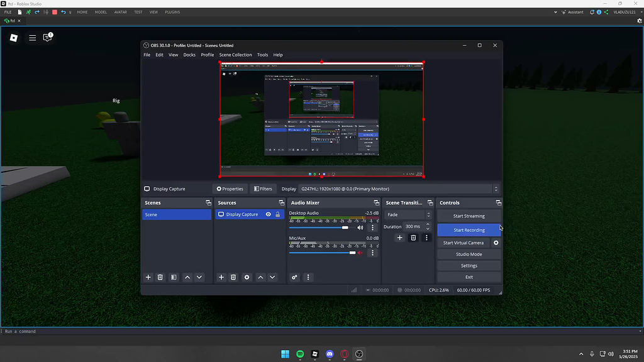Open Audio Mixer three-dot menu at bottom
This screenshot has height=362, width=644.
point(308,277)
